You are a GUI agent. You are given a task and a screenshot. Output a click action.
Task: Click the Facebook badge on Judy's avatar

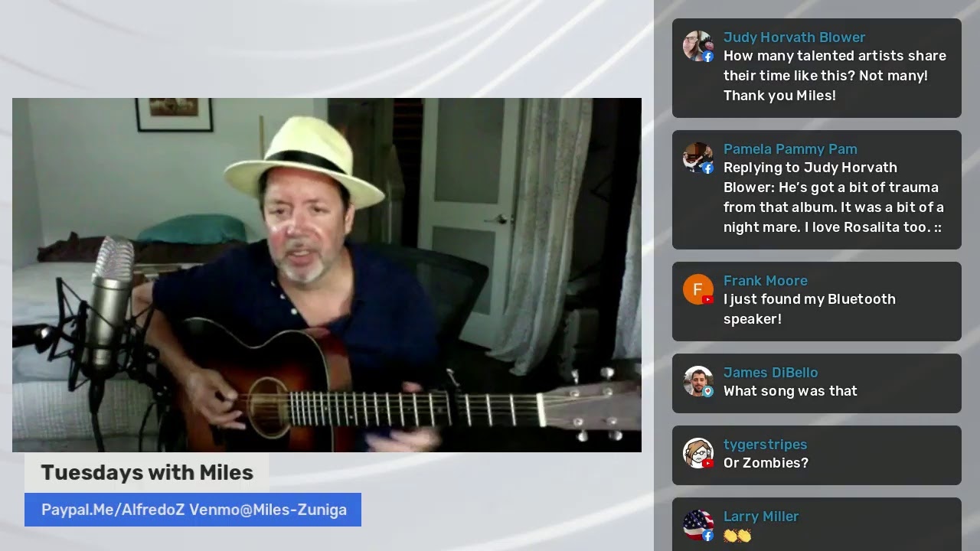click(x=707, y=57)
